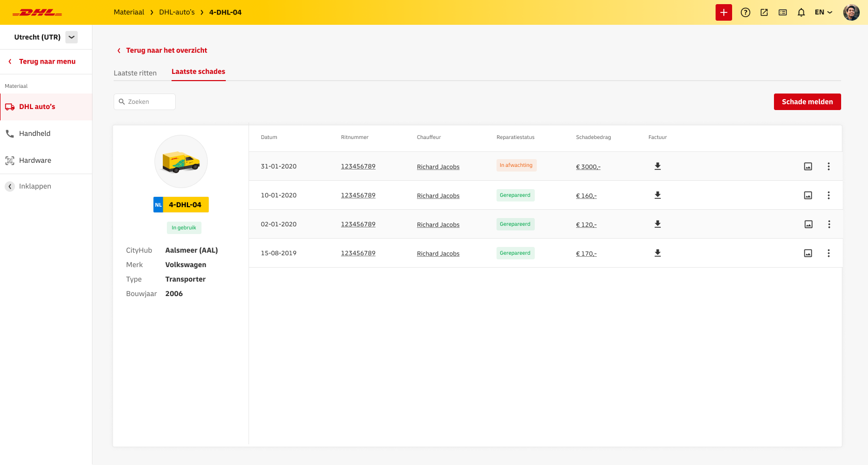Viewport: 868px width, 465px height.
Task: Download invoice for 31-01-2020 damage
Action: tap(658, 166)
